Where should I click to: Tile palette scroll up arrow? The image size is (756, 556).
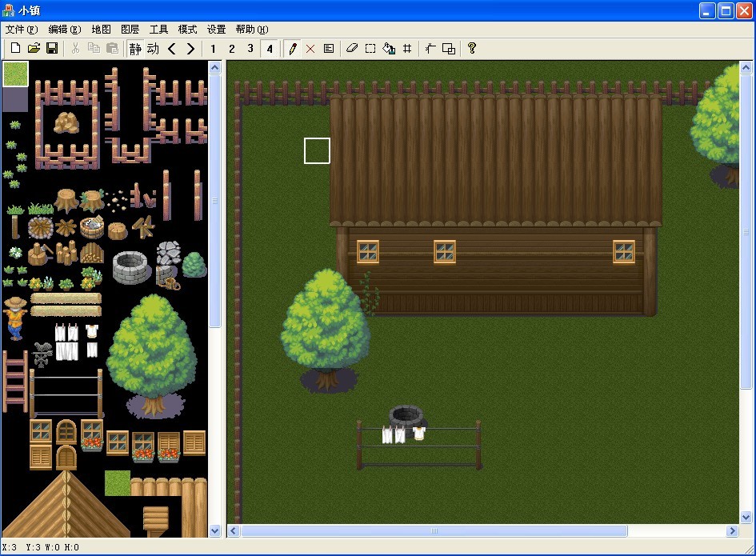(x=215, y=67)
